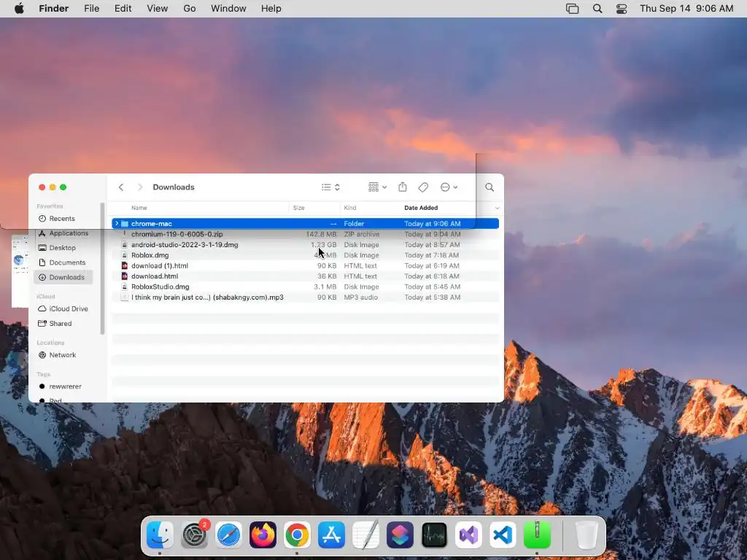Open the Go menu
The width and height of the screenshot is (747, 560).
point(190,9)
